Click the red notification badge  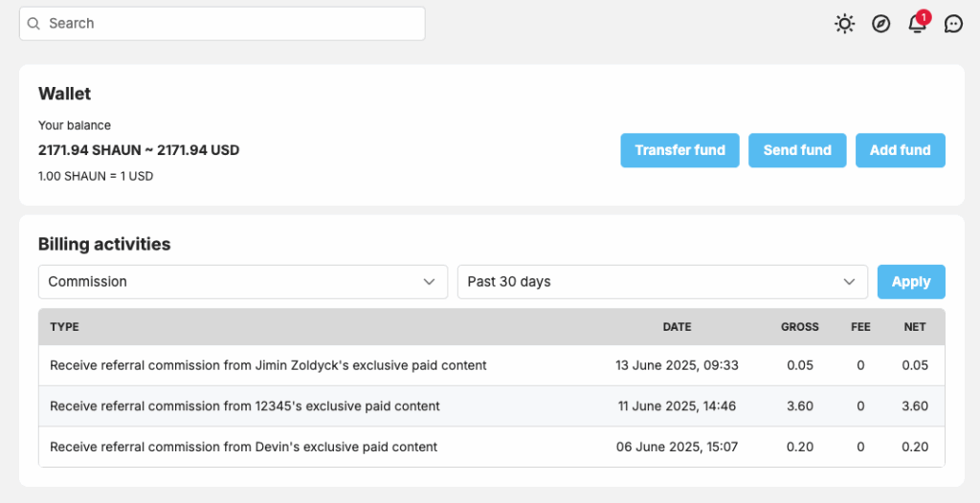(x=924, y=17)
